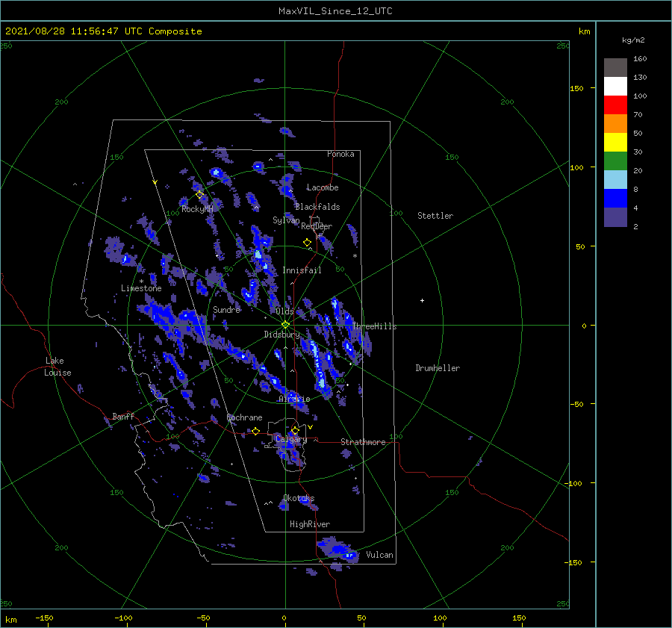Select the white asterisk marker above Limestone
The image size is (672, 628).
[141, 282]
